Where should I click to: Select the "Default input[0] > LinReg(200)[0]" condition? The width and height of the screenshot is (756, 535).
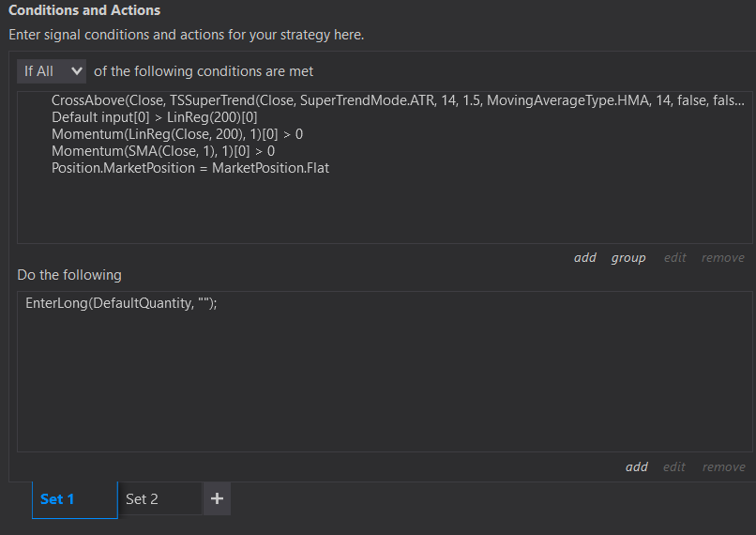[x=155, y=117]
